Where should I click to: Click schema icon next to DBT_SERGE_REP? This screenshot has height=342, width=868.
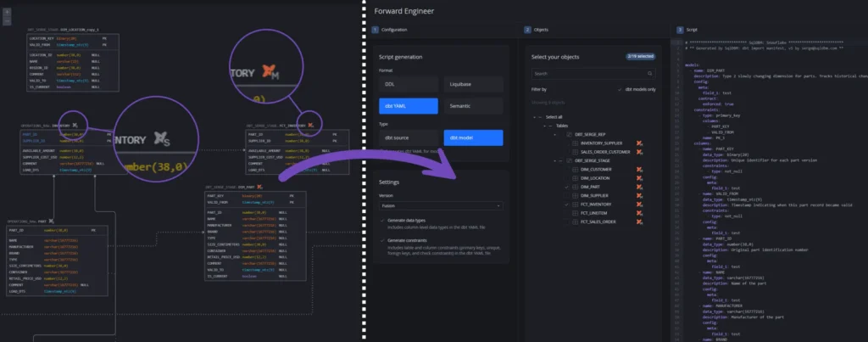coord(569,134)
